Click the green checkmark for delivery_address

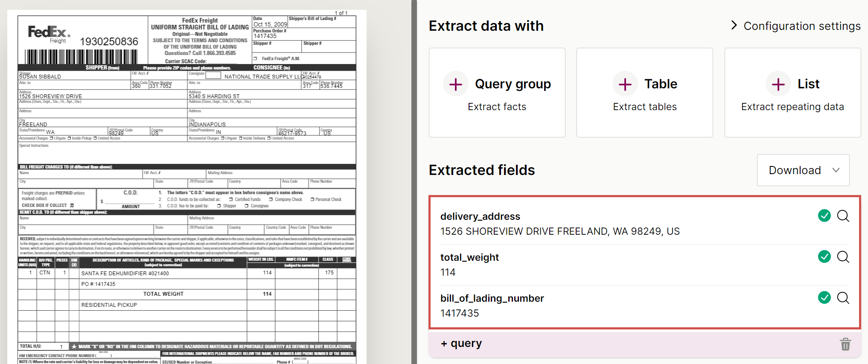pos(824,215)
